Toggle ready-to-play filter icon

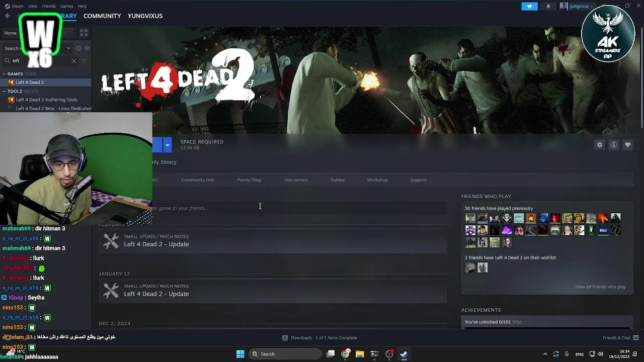[x=87, y=48]
